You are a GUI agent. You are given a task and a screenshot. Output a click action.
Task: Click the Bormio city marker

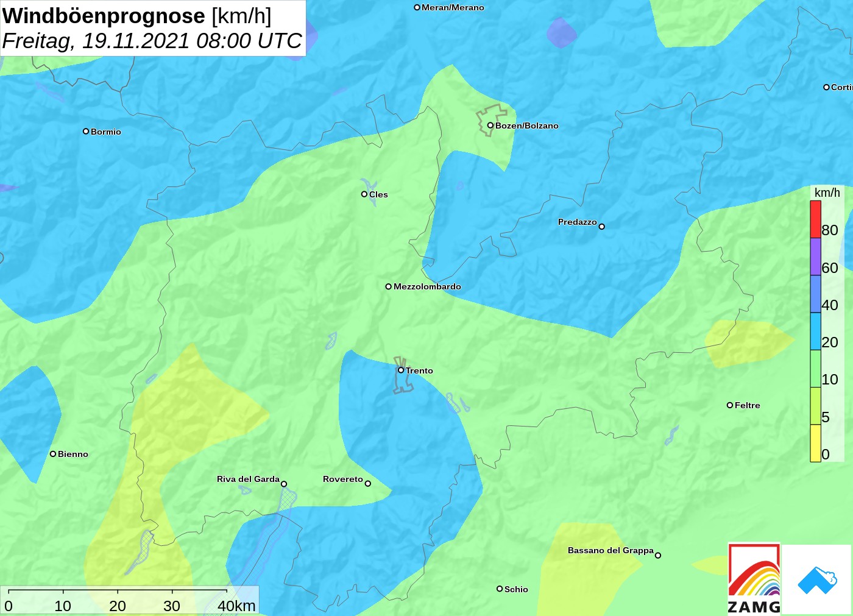pos(86,131)
